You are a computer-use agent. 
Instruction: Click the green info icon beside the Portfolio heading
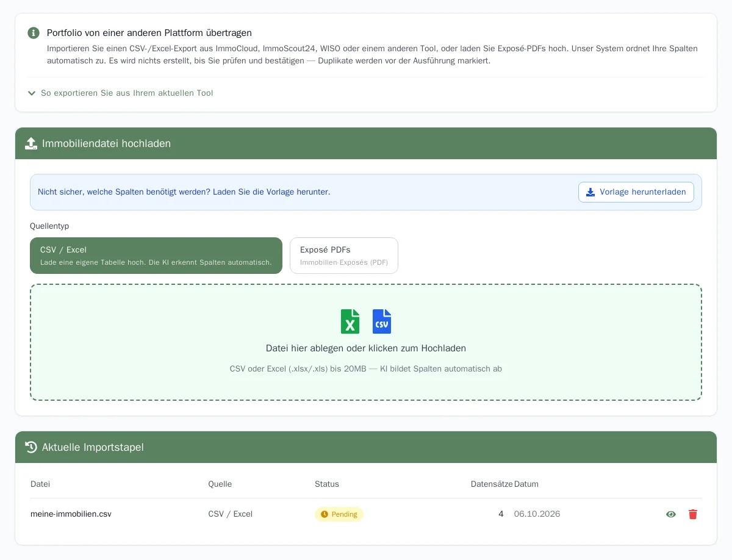pyautogui.click(x=34, y=33)
